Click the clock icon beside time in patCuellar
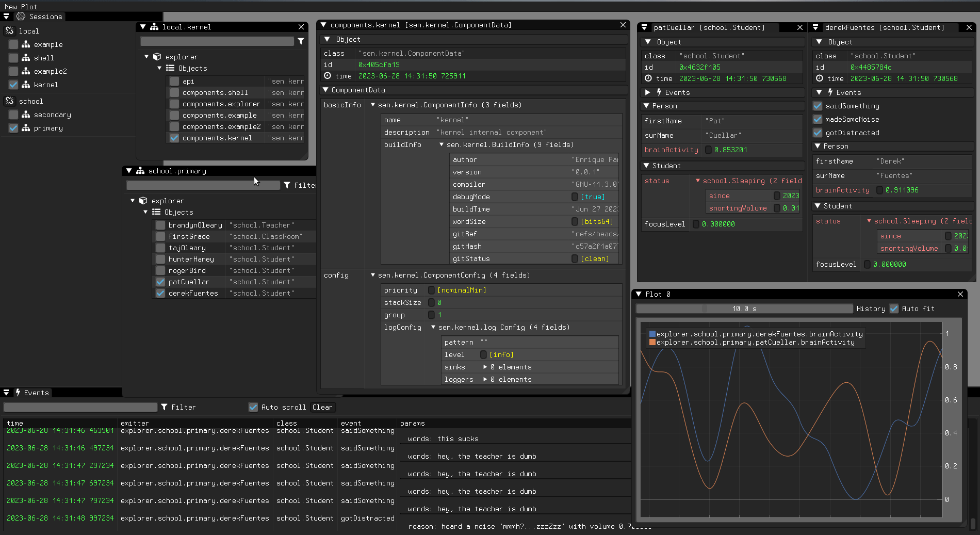 pos(649,78)
